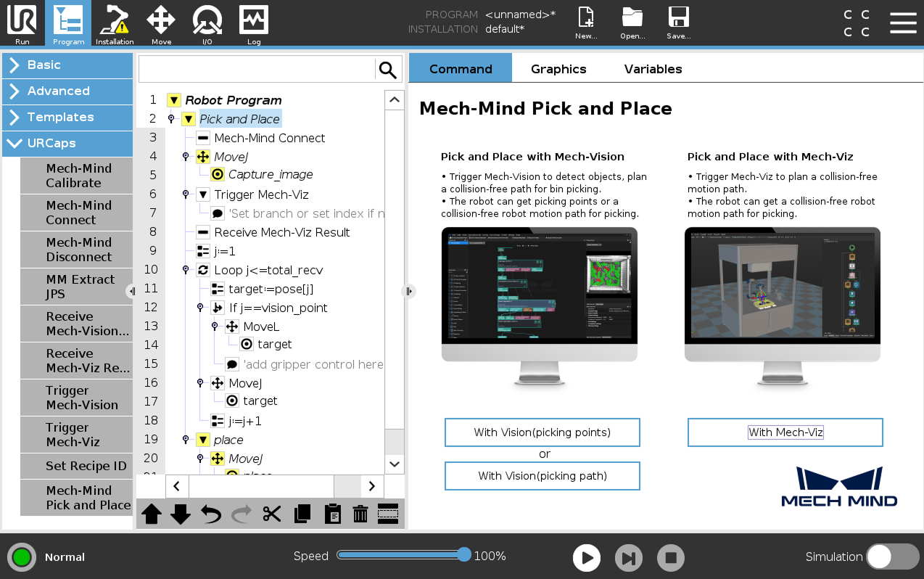The height and width of the screenshot is (579, 924).
Task: Click With Vision(picking path)
Action: click(x=542, y=475)
